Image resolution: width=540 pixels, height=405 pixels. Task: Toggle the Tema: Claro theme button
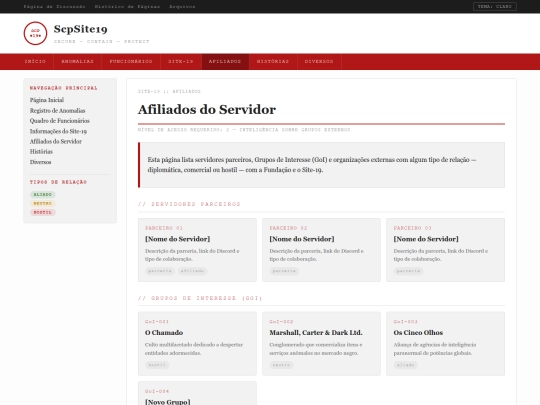495,7
